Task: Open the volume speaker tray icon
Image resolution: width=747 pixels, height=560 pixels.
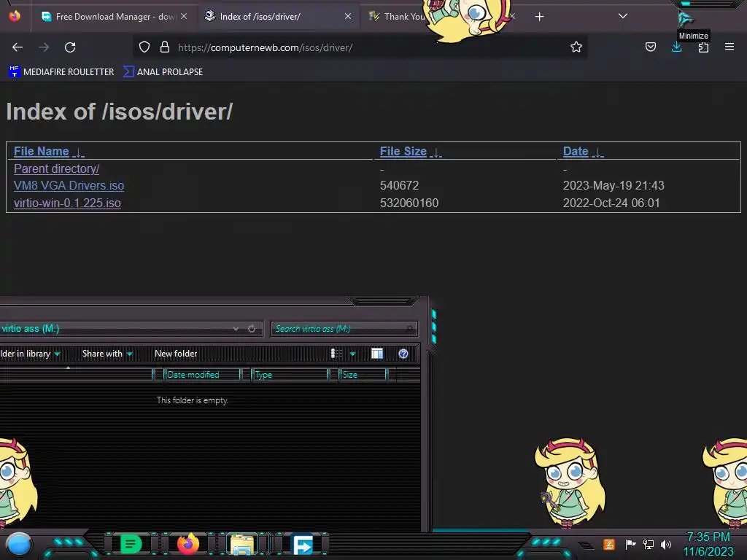Action: click(666, 544)
